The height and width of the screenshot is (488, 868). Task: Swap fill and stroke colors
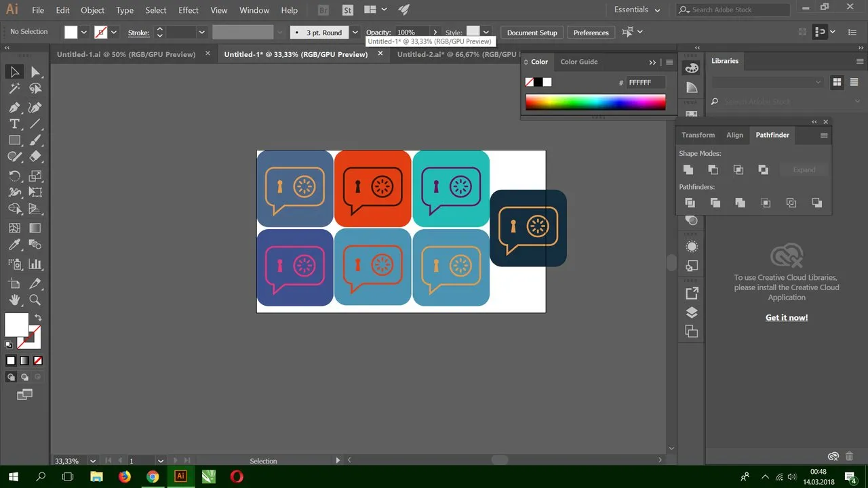[x=38, y=317]
